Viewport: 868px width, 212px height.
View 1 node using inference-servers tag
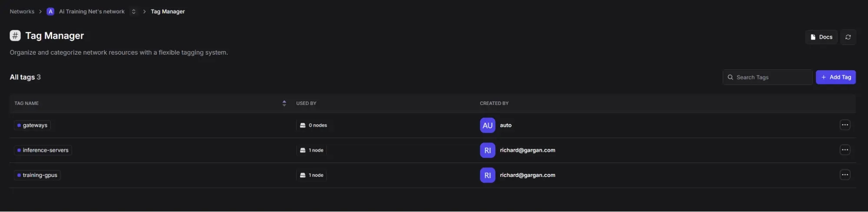312,150
